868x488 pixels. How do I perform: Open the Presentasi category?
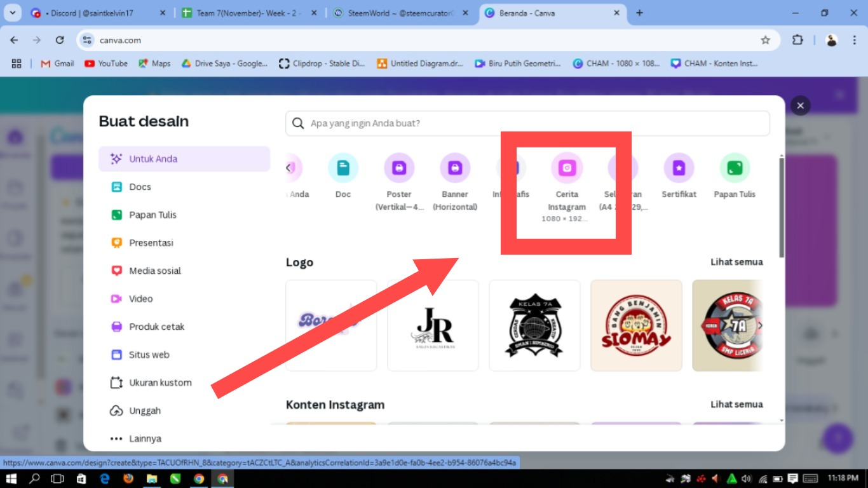click(184, 243)
